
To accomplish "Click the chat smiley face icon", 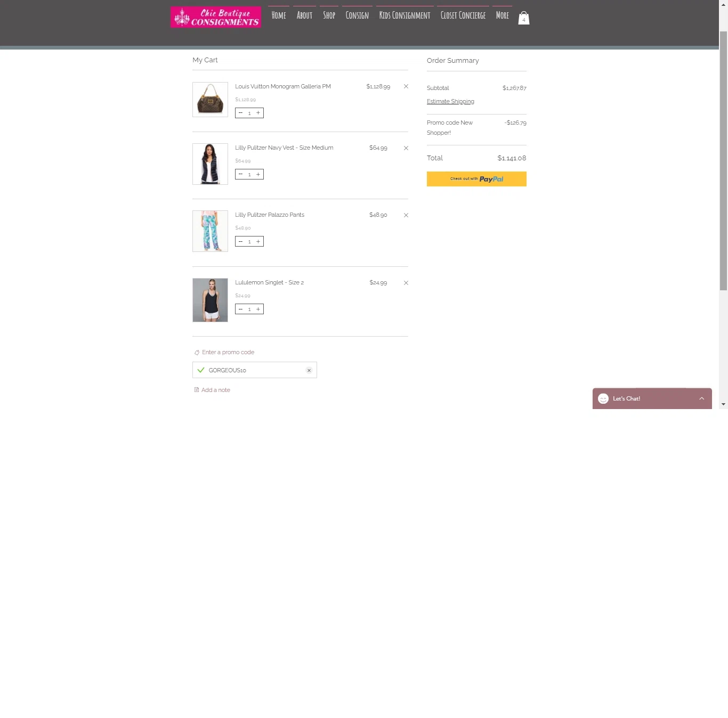I will click(603, 398).
